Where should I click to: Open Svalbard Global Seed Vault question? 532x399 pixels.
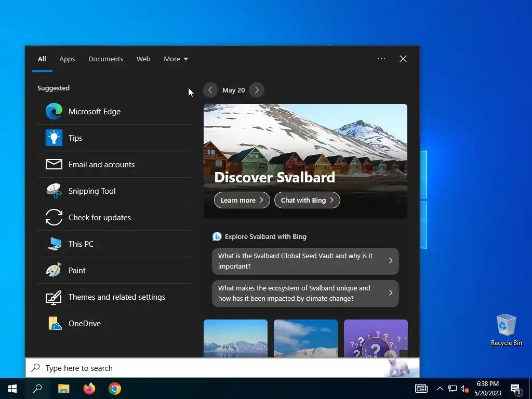click(305, 261)
